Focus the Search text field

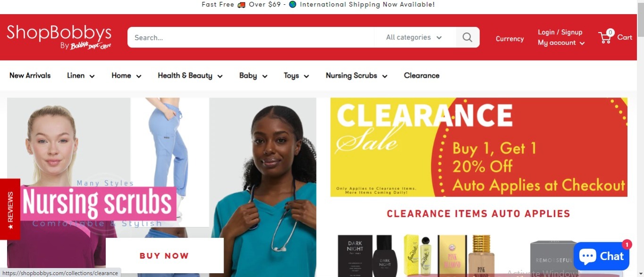[251, 37]
